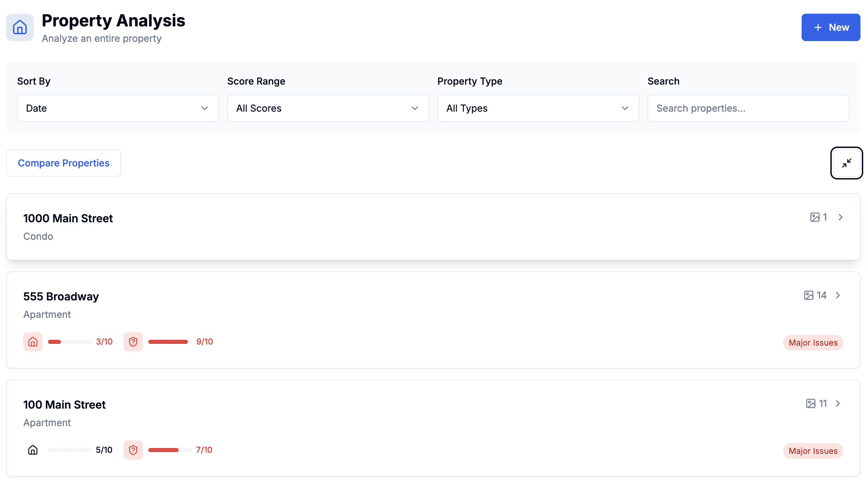The height and width of the screenshot is (485, 868).
Task: Click the Apartment label under 100 Main Street
Action: click(x=47, y=423)
